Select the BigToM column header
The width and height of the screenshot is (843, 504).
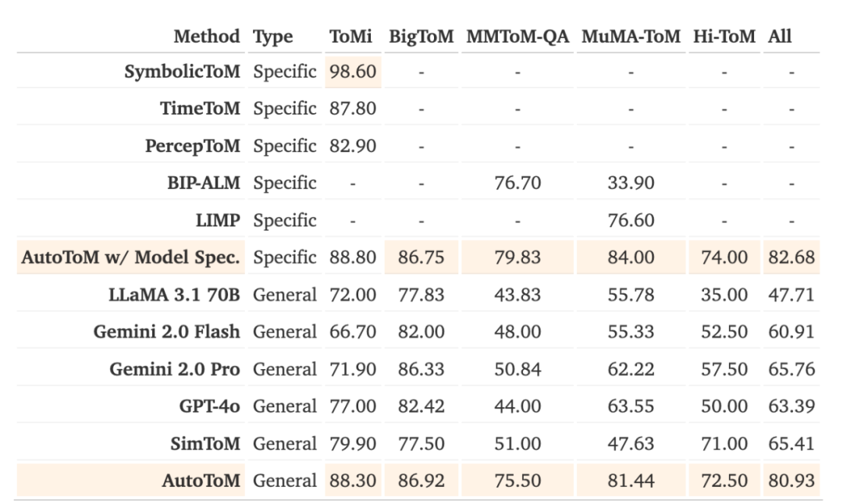tap(421, 36)
